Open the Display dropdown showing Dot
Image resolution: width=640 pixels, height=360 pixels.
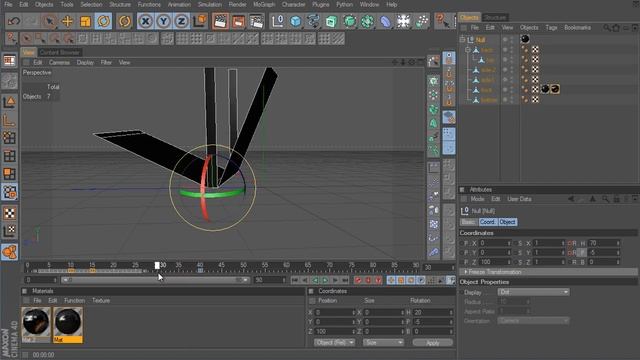click(x=533, y=292)
